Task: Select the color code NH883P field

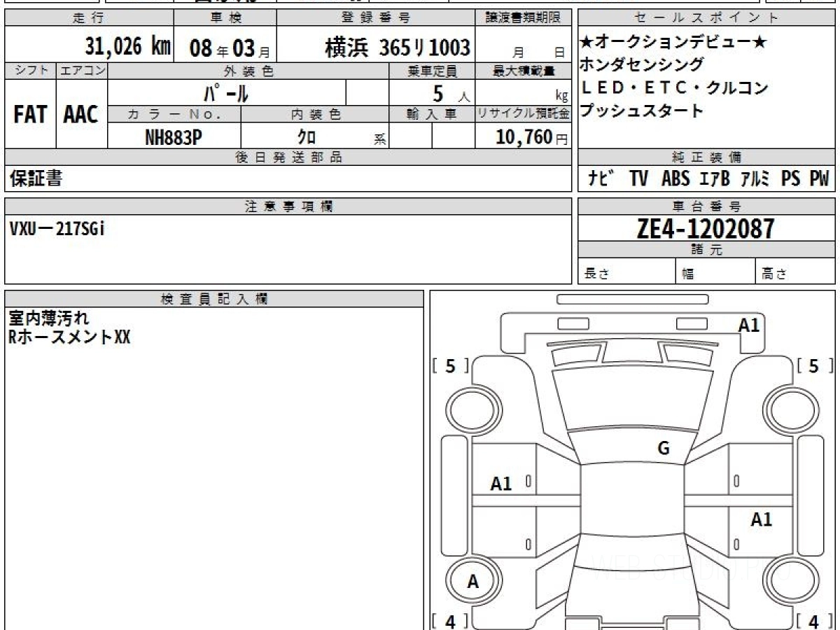Action: coord(174,138)
